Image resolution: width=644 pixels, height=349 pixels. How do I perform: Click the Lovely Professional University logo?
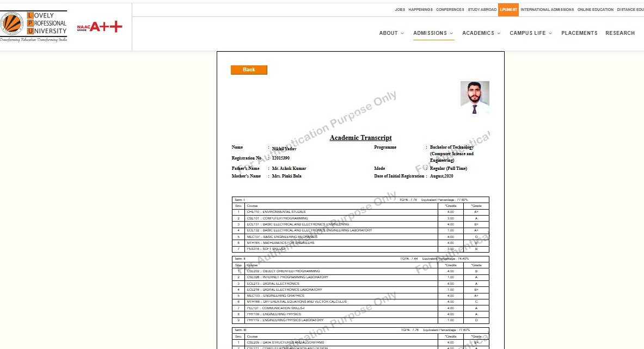34,26
